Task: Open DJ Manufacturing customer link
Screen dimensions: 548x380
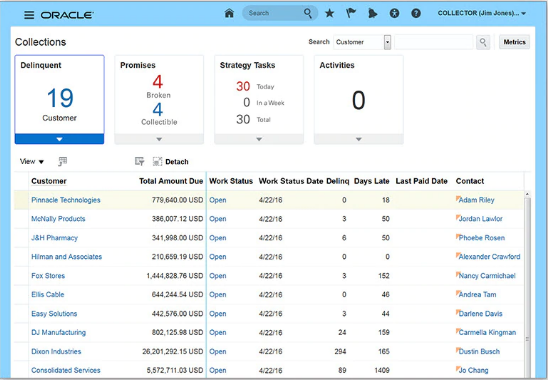Action: [58, 332]
